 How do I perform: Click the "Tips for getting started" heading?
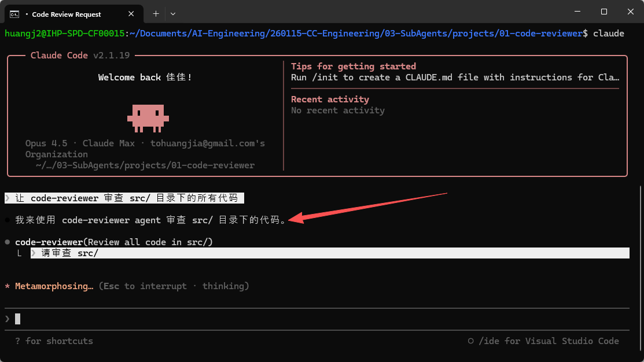click(353, 67)
